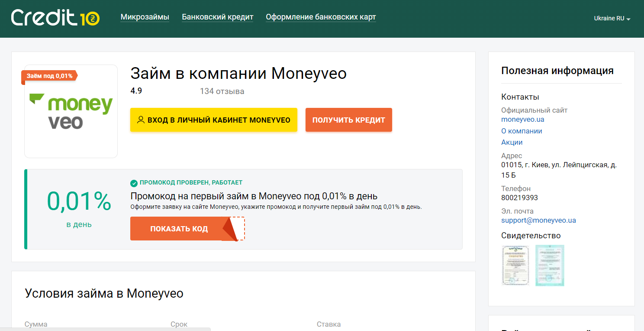
Task: Click the 4.9 rating value
Action: 136,91
